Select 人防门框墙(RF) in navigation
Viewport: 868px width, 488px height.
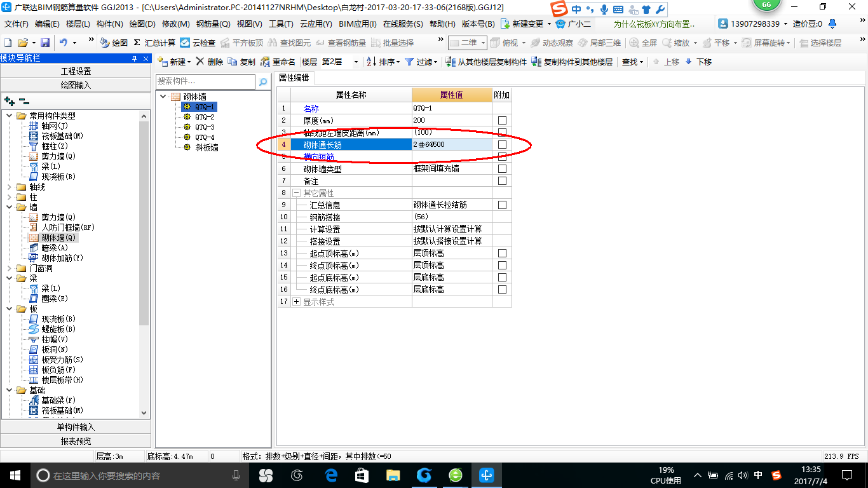point(67,227)
